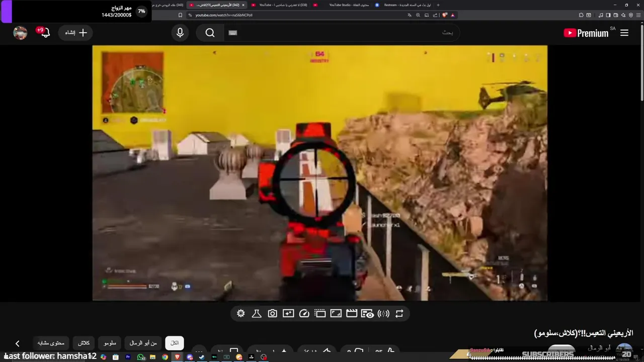Screen dimensions: 644x362
Task: Share the page using the share icon
Action: click(x=435, y=15)
